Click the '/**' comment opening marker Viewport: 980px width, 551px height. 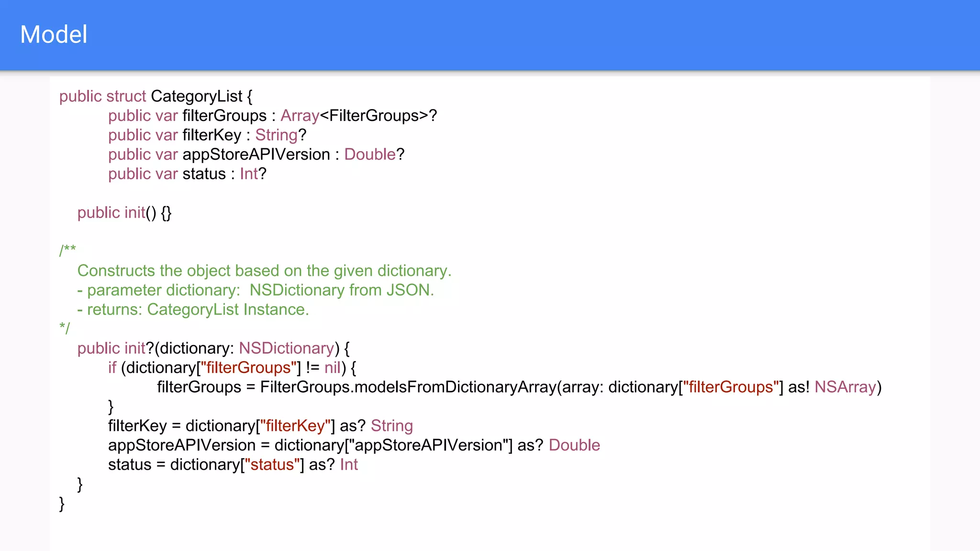click(x=67, y=250)
